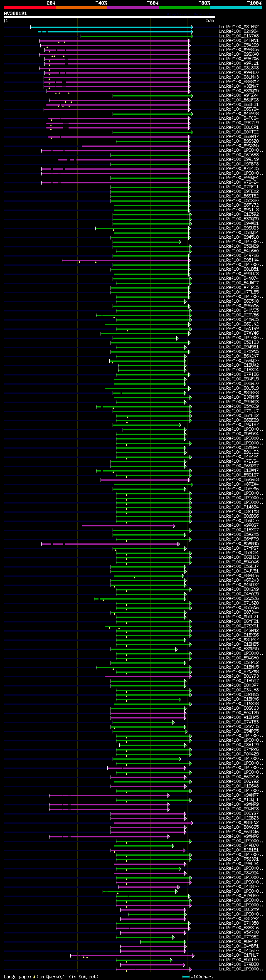This screenshot has width=266, height=980.
Task: Click the UniRef100_Q9SXV0 label
Action: [x=239, y=54]
